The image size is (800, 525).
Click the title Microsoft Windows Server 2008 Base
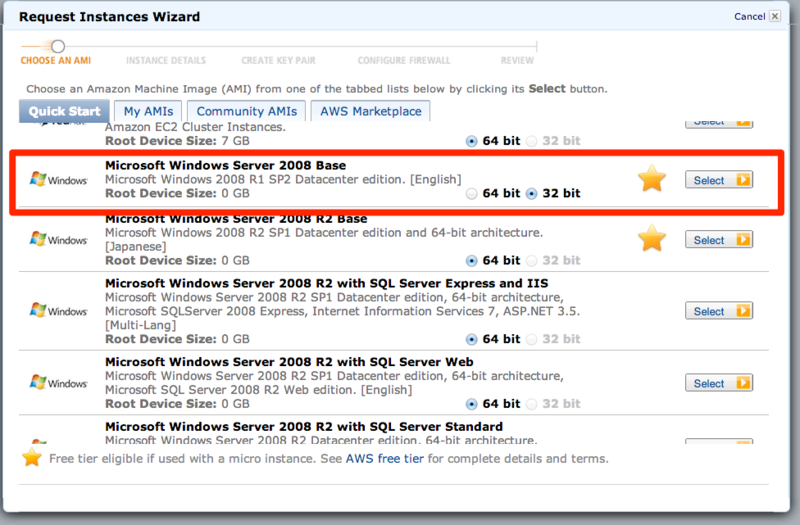pyautogui.click(x=226, y=165)
